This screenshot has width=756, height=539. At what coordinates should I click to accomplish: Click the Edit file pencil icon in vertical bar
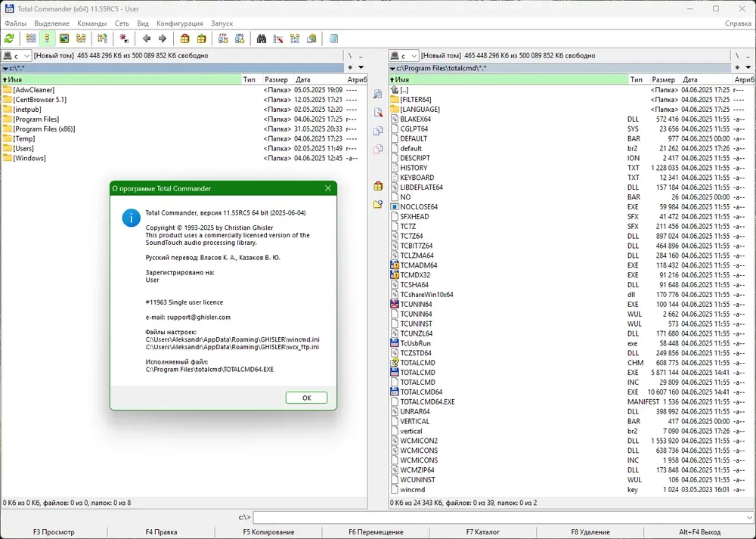coord(378,113)
